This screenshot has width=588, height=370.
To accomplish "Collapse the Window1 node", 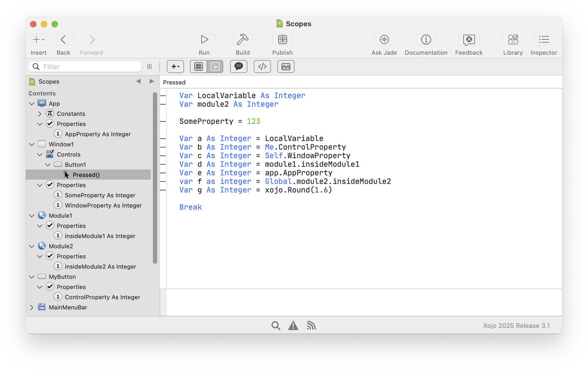I will [31, 145].
